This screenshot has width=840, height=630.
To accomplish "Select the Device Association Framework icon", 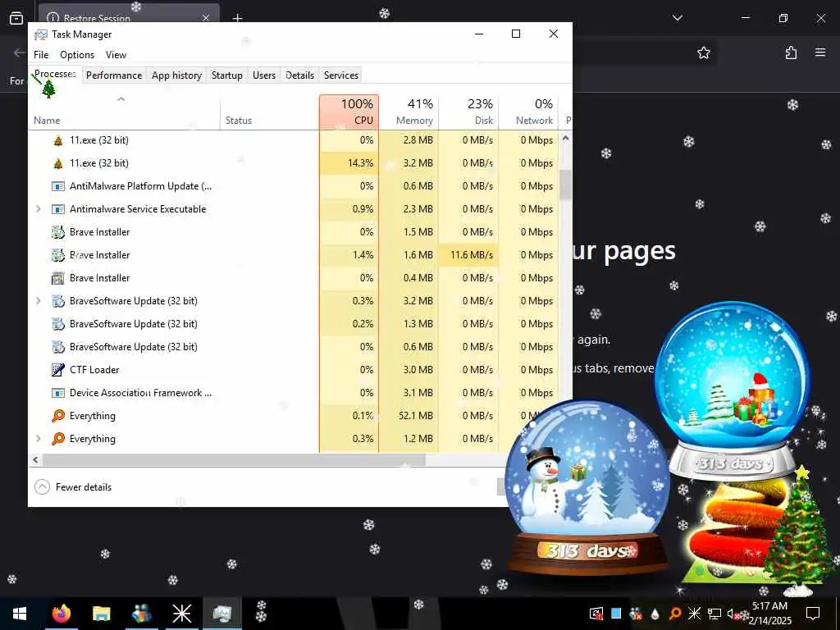I will [x=58, y=393].
